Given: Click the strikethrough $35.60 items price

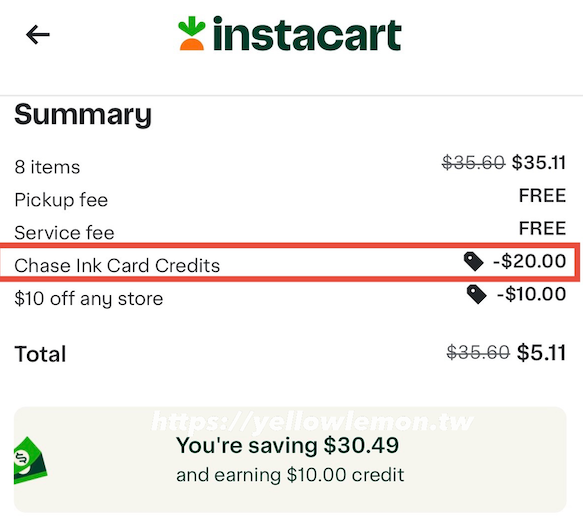Looking at the screenshot, I should pos(473,163).
